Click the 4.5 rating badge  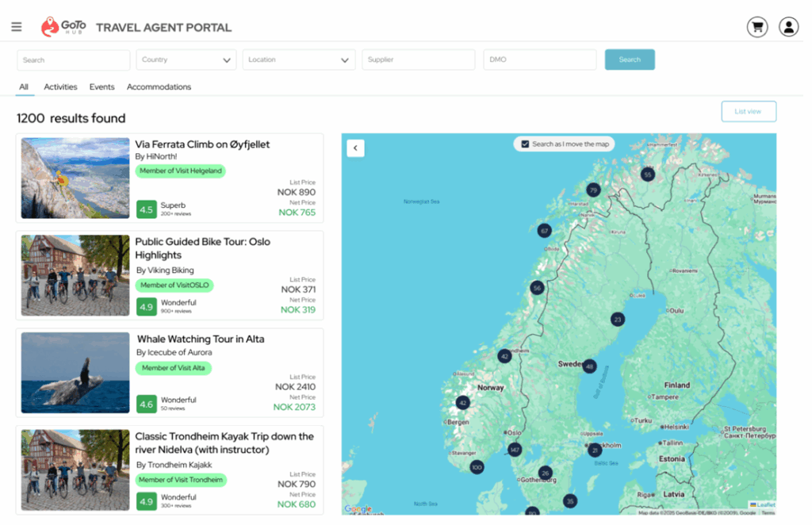147,211
